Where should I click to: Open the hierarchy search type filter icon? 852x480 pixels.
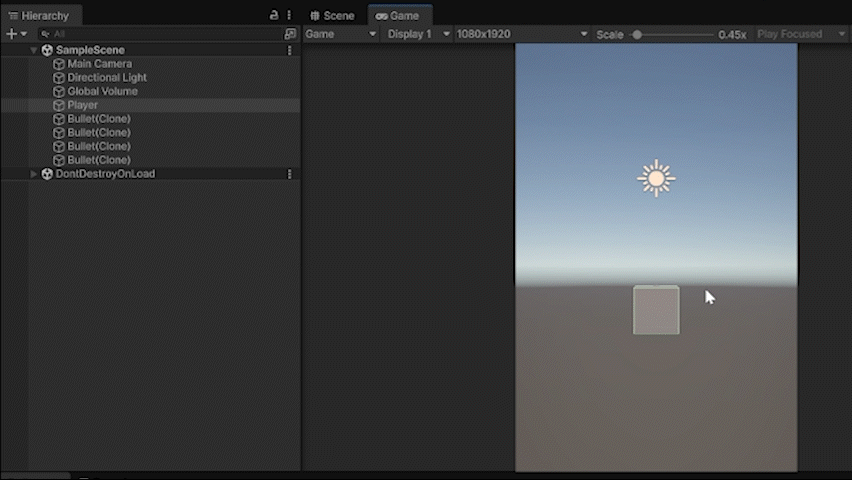click(290, 34)
